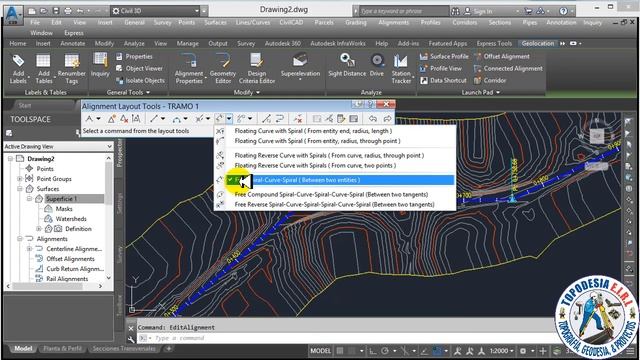This screenshot has height=360, width=640.
Task: Click the Undo arrow in layout toolbar
Action: pyautogui.click(x=373, y=119)
